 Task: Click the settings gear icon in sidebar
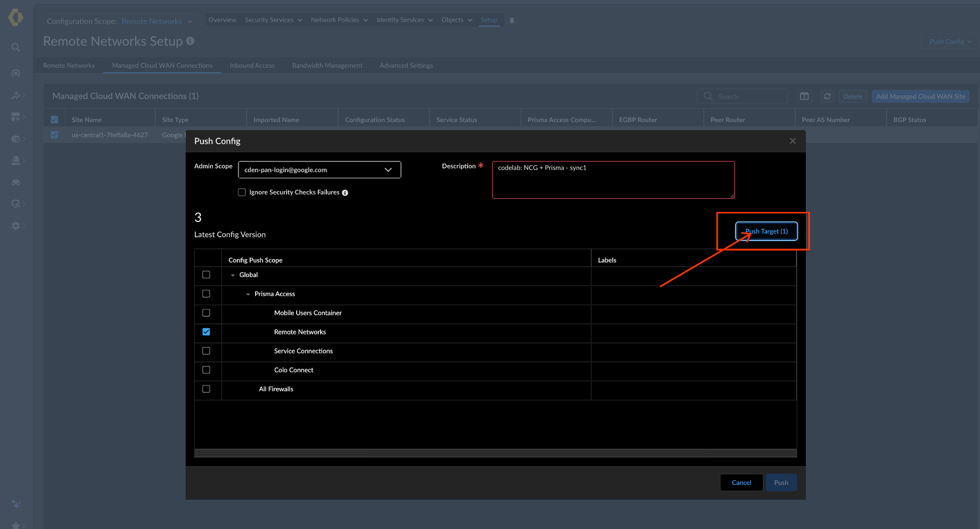point(16,225)
